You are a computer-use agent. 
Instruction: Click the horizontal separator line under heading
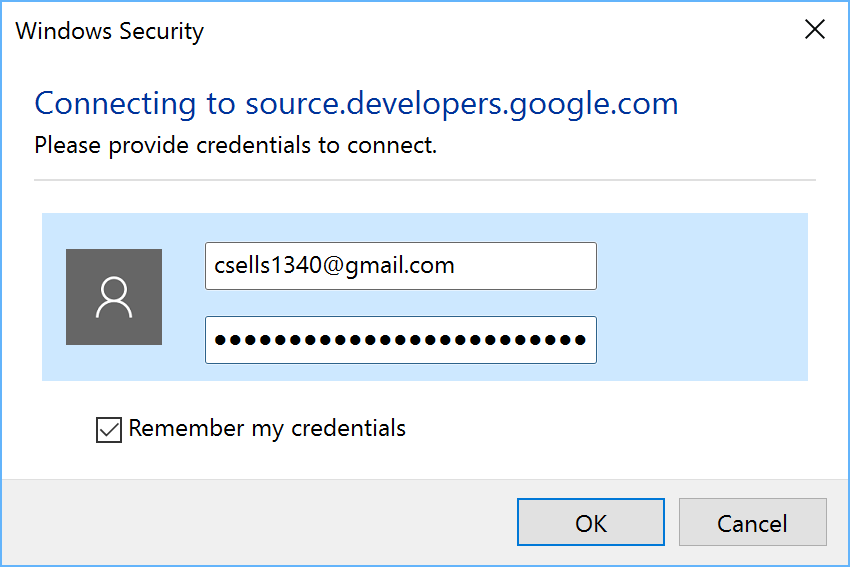coord(425,179)
